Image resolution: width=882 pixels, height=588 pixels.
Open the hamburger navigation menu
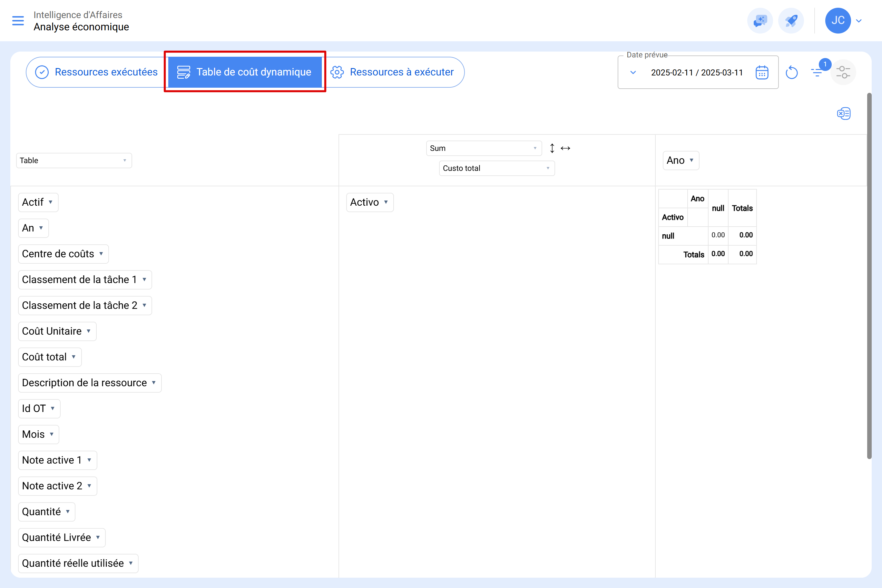(18, 21)
